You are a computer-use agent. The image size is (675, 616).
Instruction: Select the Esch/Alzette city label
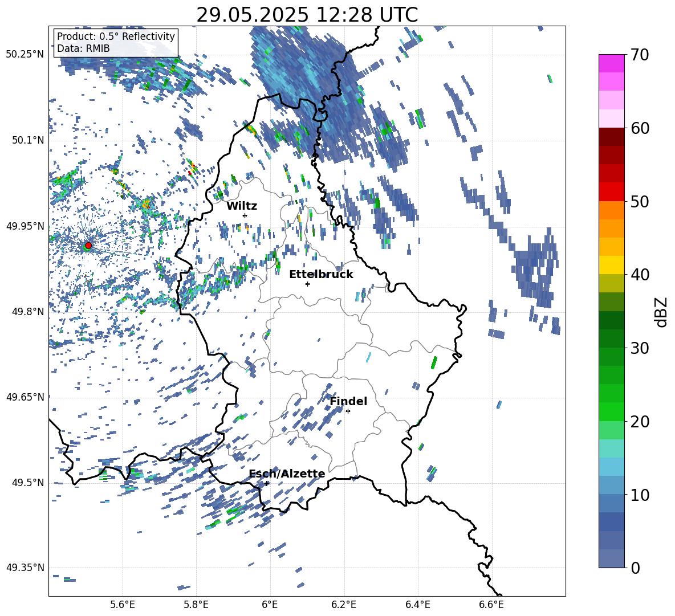click(x=287, y=474)
